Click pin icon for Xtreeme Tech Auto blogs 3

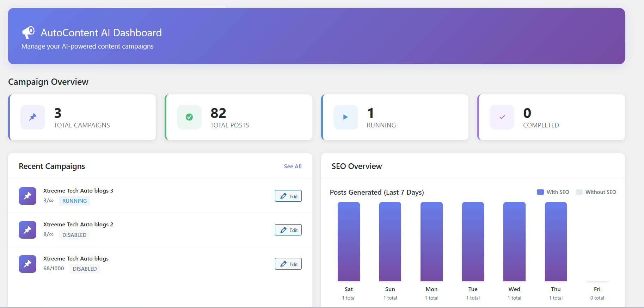pyautogui.click(x=27, y=196)
